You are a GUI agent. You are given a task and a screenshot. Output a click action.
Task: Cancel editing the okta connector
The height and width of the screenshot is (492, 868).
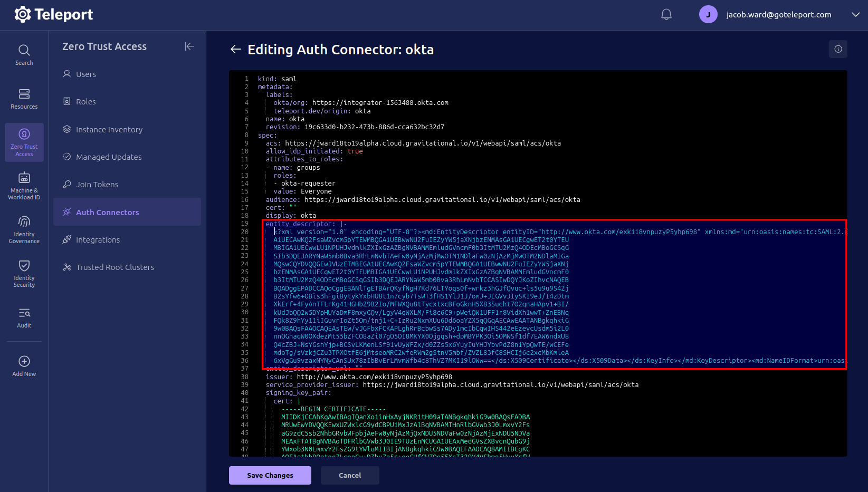(x=350, y=475)
